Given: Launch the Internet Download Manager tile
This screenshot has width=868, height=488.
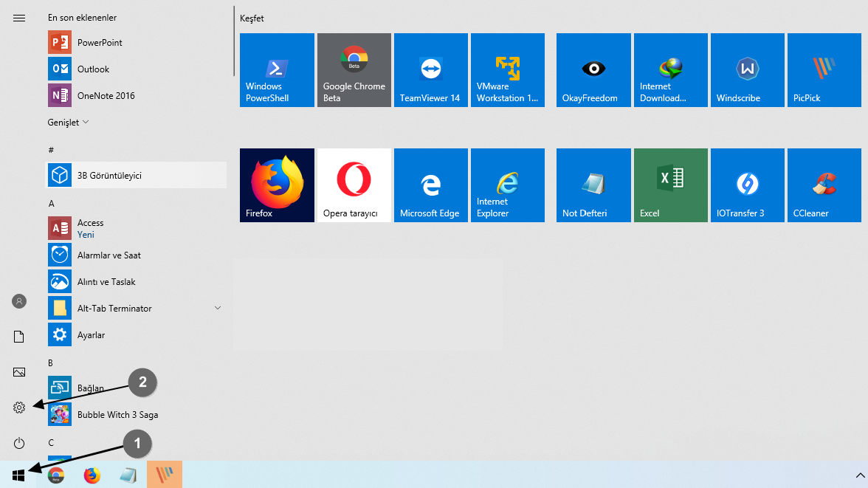Looking at the screenshot, I should 670,70.
